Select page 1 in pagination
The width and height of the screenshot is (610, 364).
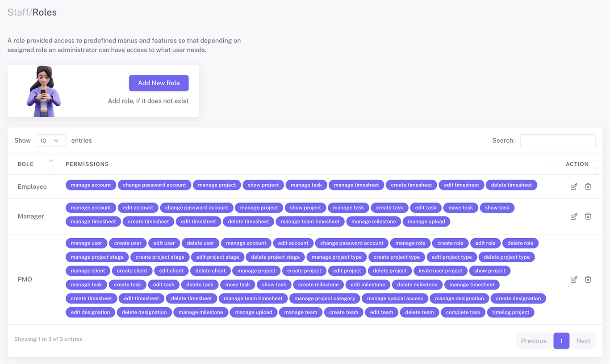pos(561,341)
